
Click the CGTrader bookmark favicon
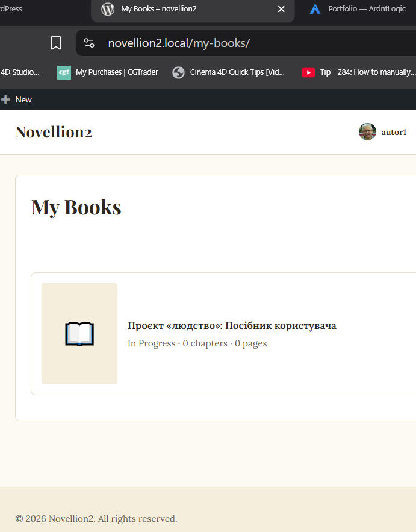point(64,73)
